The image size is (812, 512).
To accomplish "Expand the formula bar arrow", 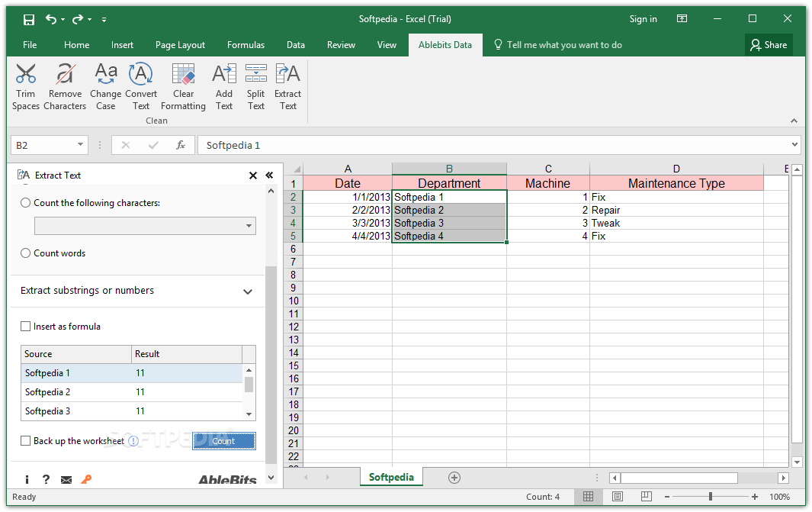I will pyautogui.click(x=794, y=144).
